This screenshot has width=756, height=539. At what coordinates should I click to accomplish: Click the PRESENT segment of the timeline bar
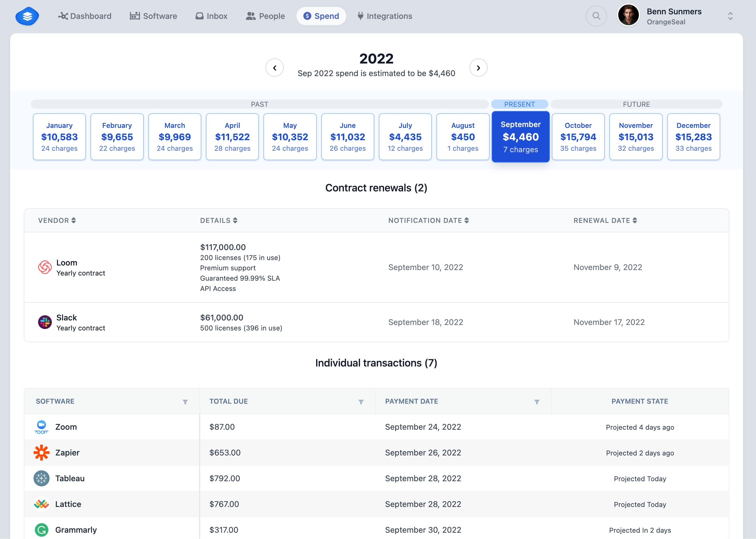point(519,104)
